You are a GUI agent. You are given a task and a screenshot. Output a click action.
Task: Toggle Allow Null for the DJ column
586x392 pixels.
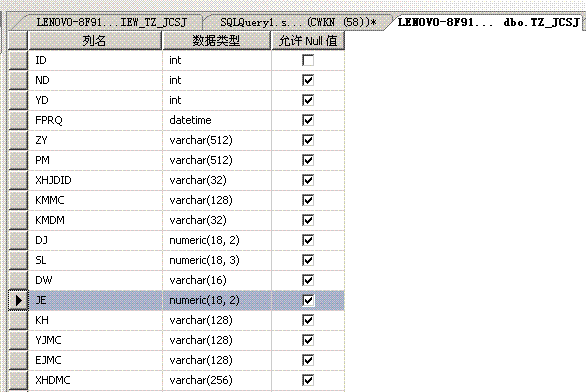pyautogui.click(x=308, y=240)
